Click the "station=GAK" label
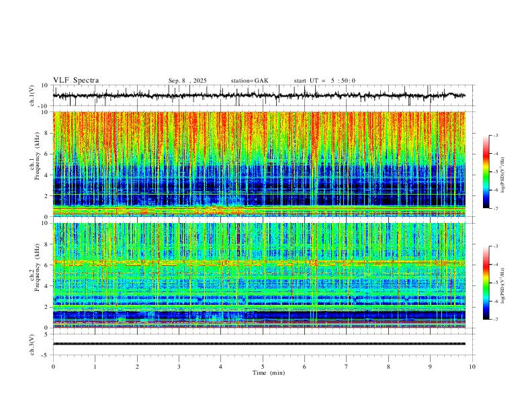The image size is (532, 411). tap(249, 81)
